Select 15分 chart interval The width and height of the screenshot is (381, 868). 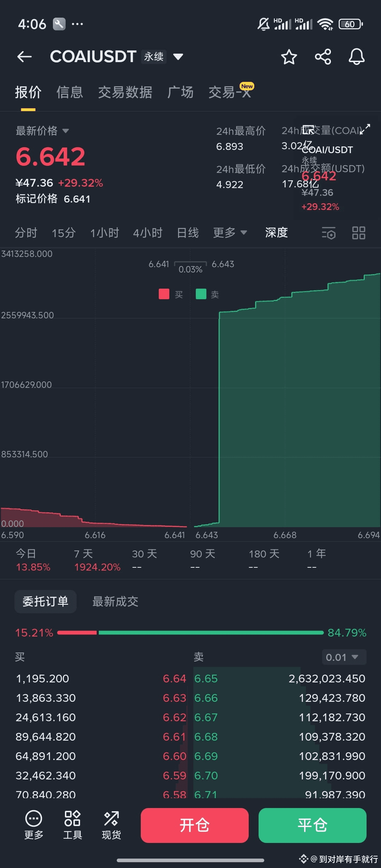click(x=64, y=233)
